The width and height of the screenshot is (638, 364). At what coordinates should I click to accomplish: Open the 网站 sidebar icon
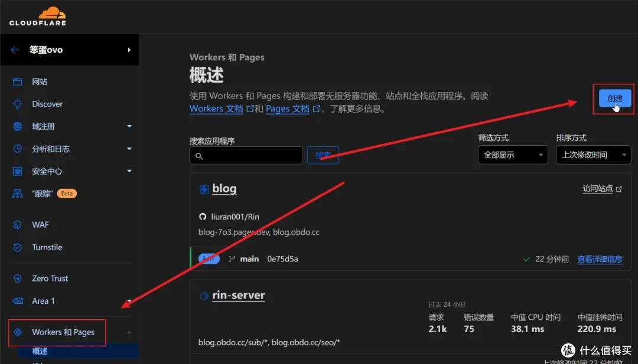tap(18, 81)
